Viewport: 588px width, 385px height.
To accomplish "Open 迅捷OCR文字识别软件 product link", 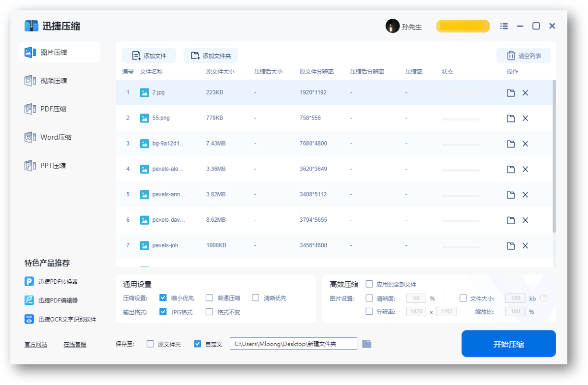I will pos(61,319).
